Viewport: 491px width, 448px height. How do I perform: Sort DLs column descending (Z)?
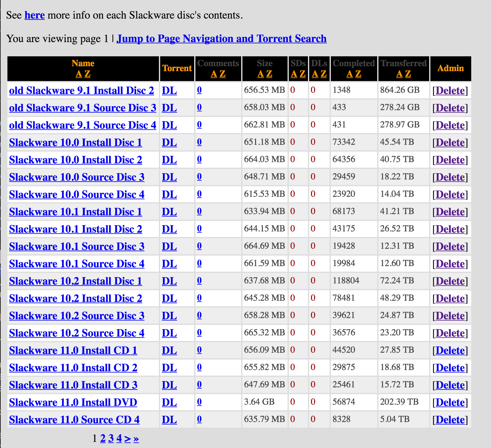pyautogui.click(x=323, y=74)
